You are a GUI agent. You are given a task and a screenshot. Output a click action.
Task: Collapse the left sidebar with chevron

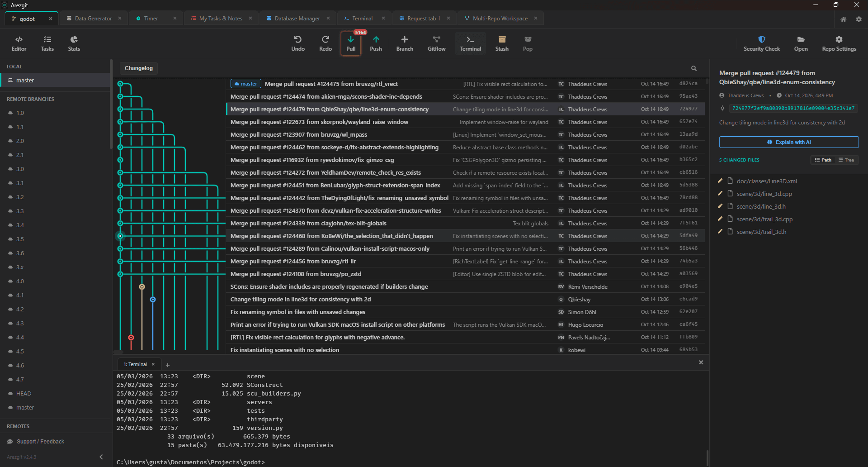click(x=101, y=457)
